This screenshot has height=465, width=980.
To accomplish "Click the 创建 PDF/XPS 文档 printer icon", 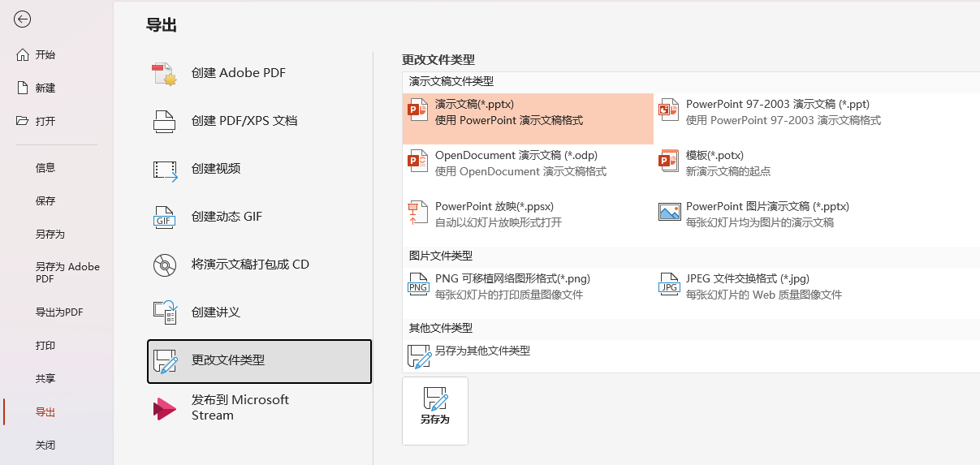I will (165, 121).
